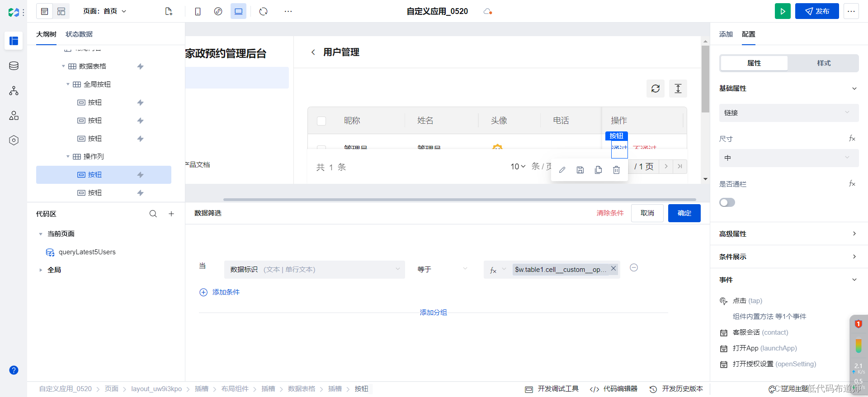Check the table header select-all checkbox
The height and width of the screenshot is (397, 868).
tap(321, 121)
